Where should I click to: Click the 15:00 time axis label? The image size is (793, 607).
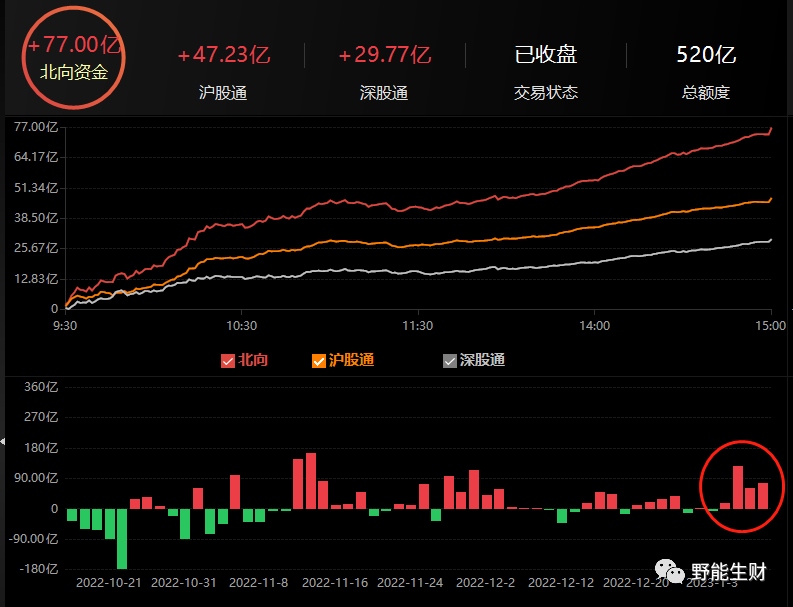[771, 326]
